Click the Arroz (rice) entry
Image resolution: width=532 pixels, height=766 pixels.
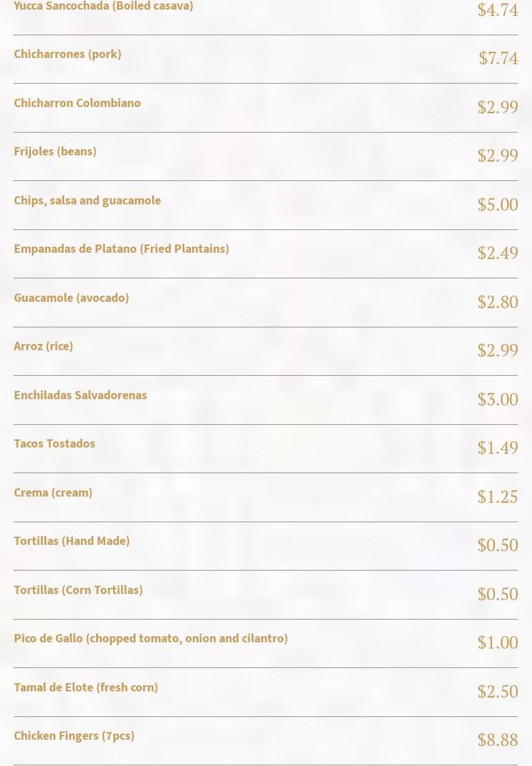point(44,346)
